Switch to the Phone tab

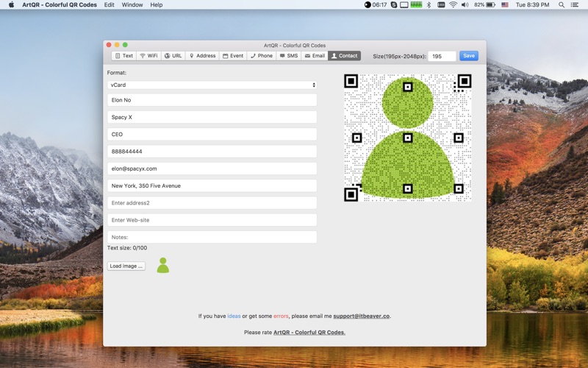coord(262,56)
